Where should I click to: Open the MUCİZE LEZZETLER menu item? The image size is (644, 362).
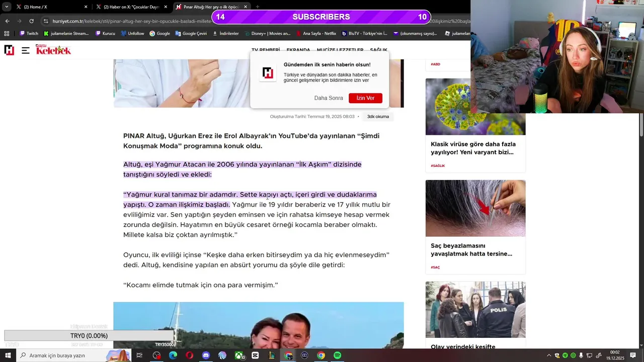click(x=340, y=50)
